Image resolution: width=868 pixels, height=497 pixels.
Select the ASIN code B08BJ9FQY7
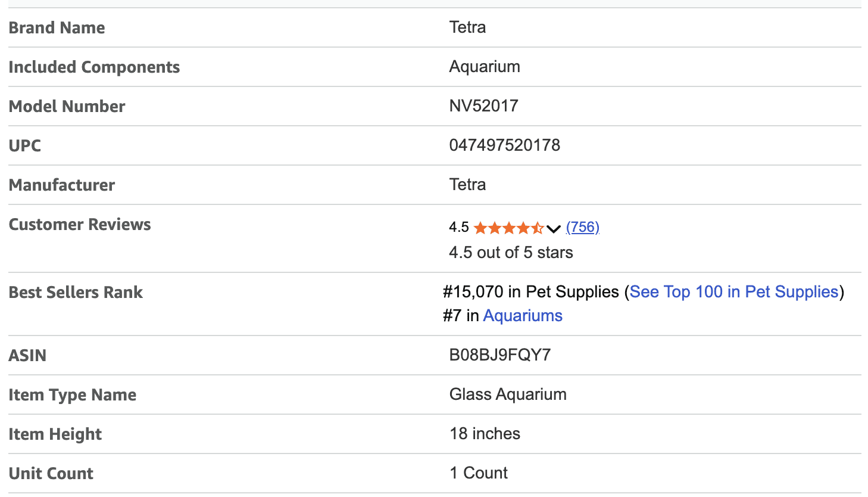[x=499, y=355]
